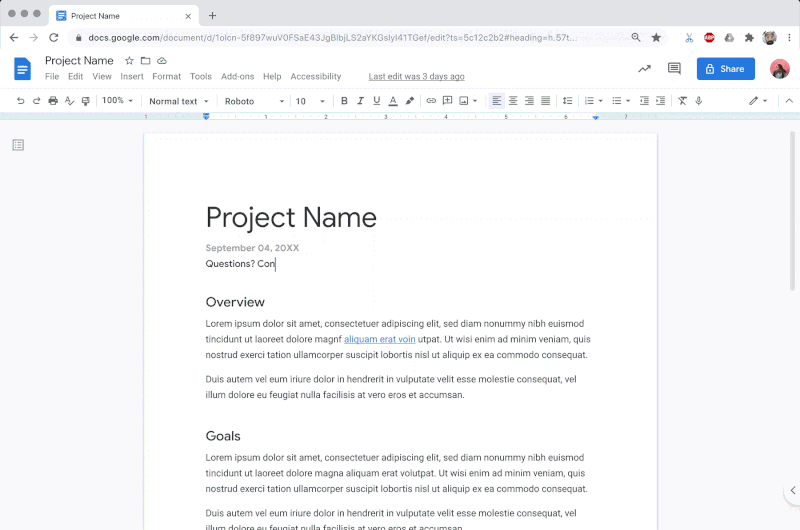Check document status via the cloud icon
The image size is (800, 530).
point(162,61)
